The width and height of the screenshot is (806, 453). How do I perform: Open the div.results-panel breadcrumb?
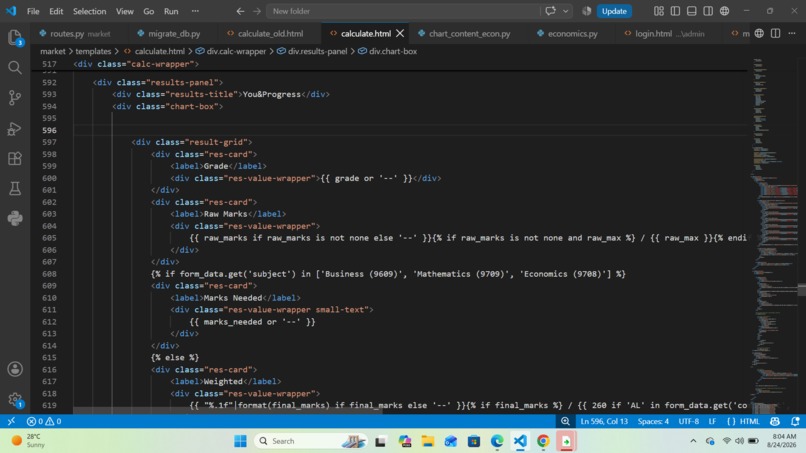point(312,51)
